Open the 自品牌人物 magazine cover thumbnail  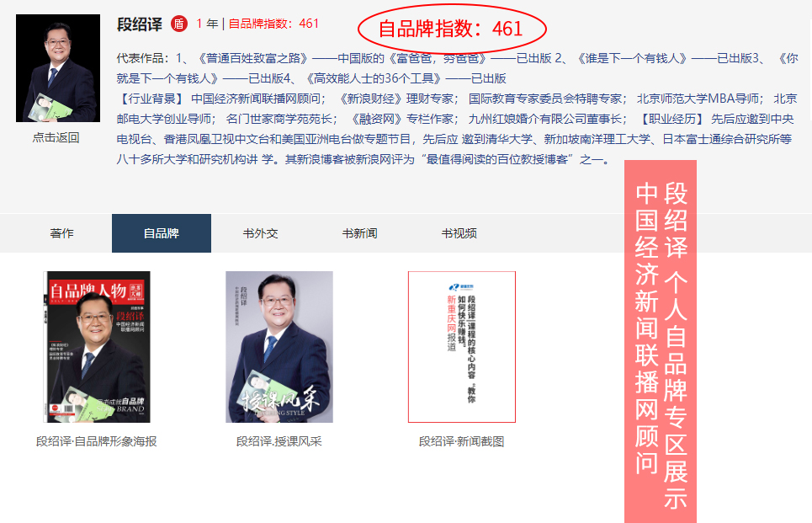click(97, 347)
